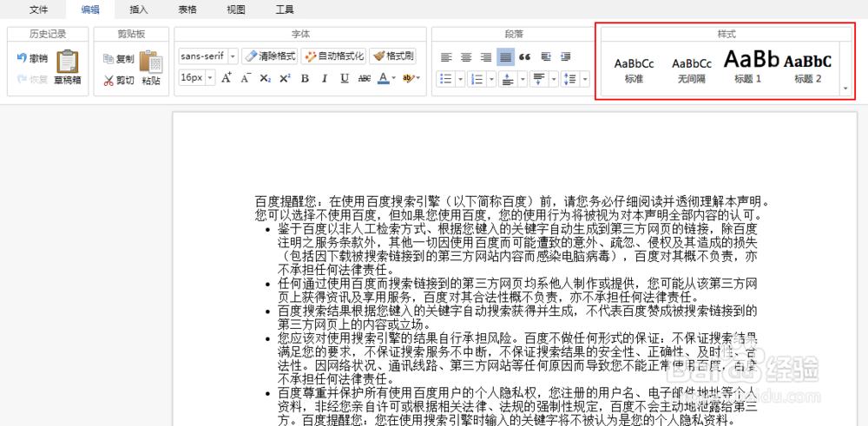Click 清除格式 to clear formatting
This screenshot has height=426, width=868.
click(270, 56)
